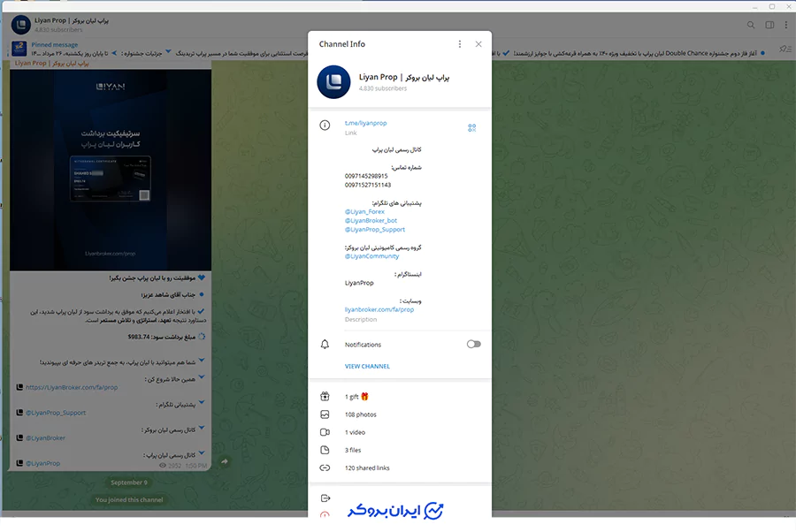
Task: Click the VIEW CHANNEL button
Action: pyautogui.click(x=366, y=366)
